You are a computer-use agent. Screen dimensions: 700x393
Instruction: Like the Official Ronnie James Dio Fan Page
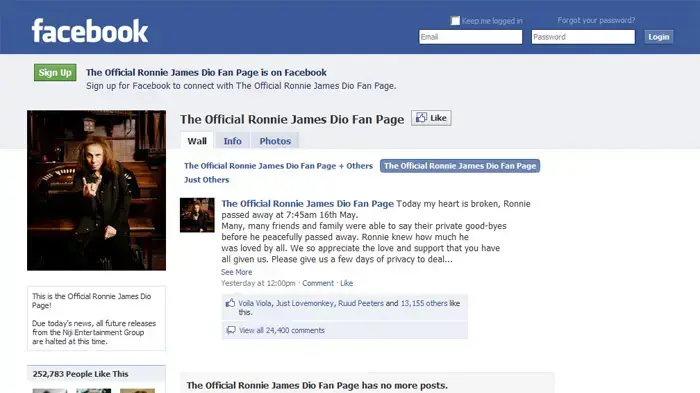click(431, 118)
